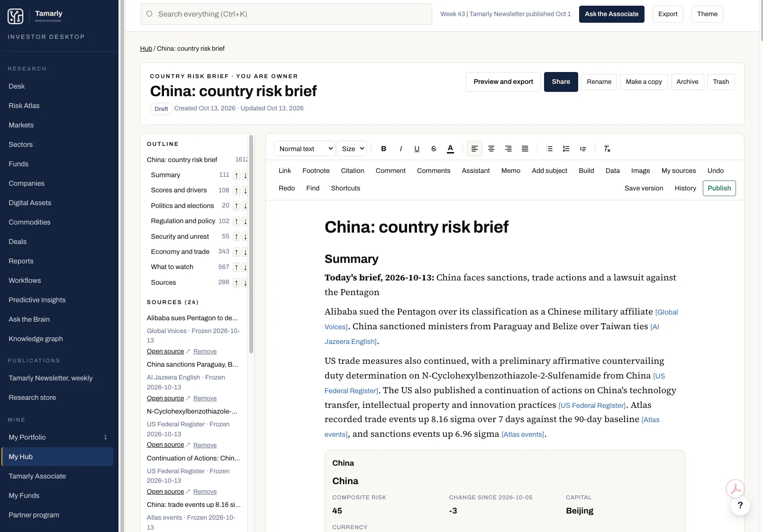Apply block quote indent formatting
Image resolution: width=763 pixels, height=532 pixels.
tap(583, 149)
